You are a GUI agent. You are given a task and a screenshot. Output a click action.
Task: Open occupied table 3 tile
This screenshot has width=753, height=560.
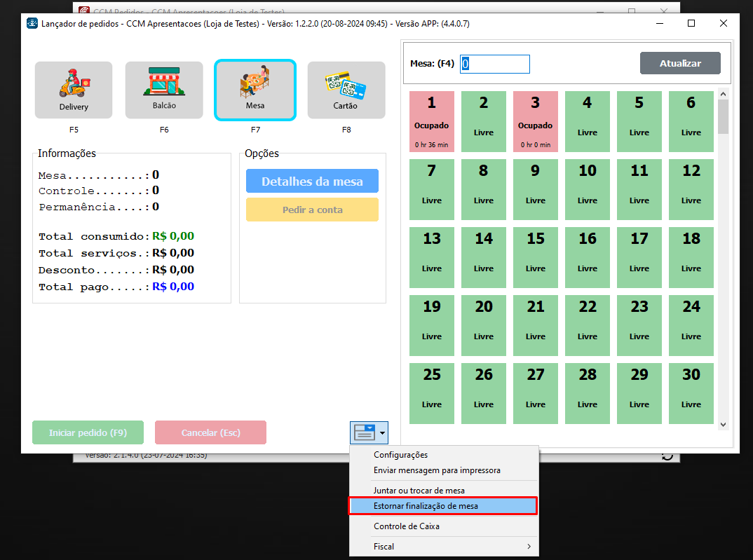point(535,121)
